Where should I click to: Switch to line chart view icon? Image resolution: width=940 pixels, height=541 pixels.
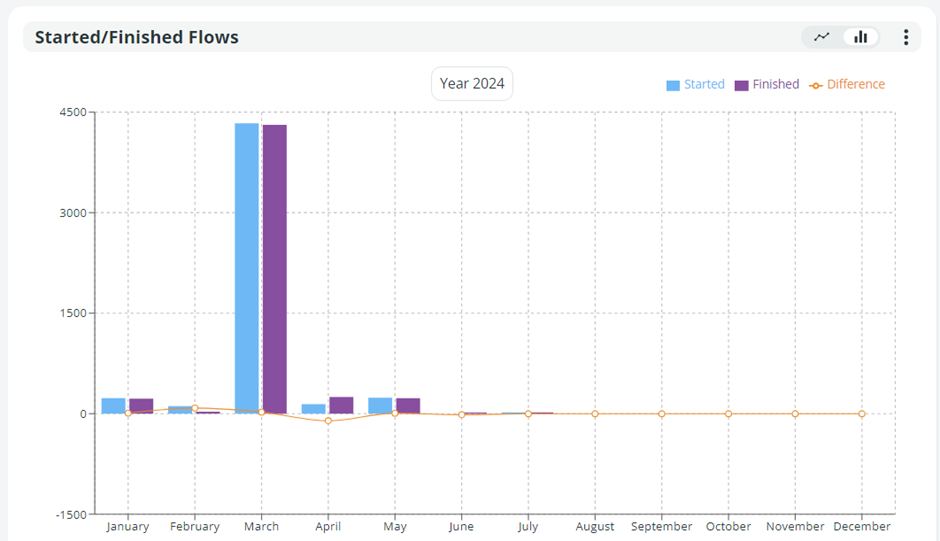[x=822, y=37]
